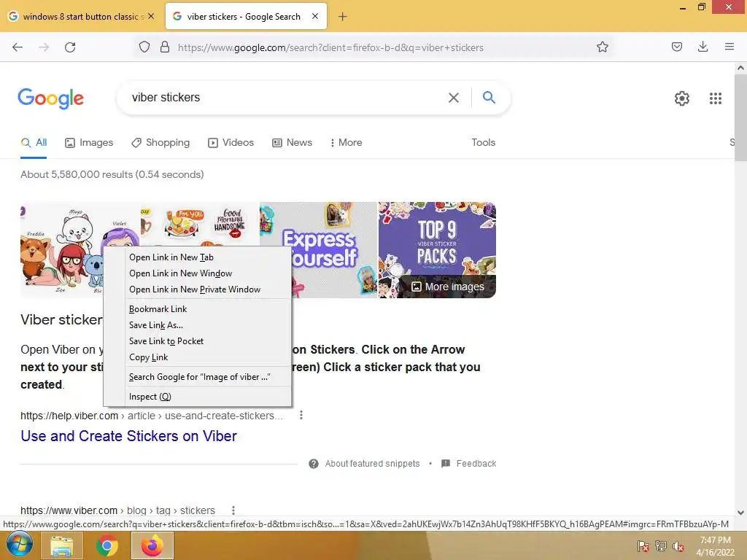This screenshot has height=560, width=747.
Task: Select the All results tab
Action: 34,142
